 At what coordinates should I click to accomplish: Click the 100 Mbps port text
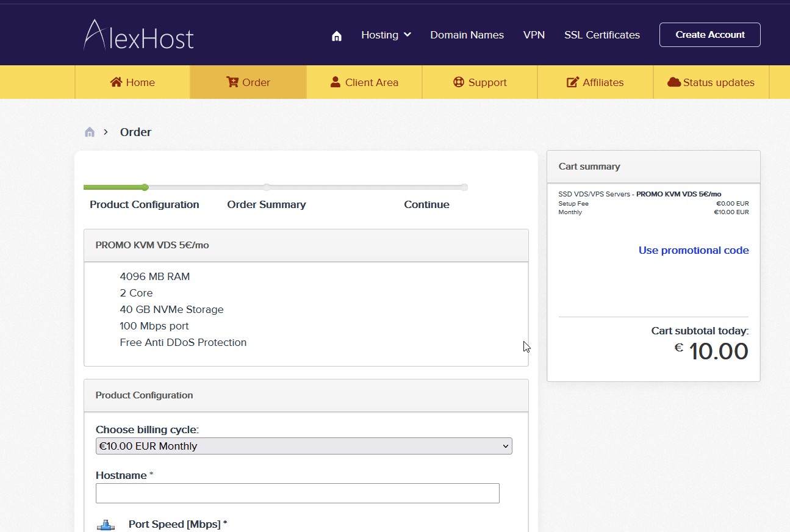(154, 326)
